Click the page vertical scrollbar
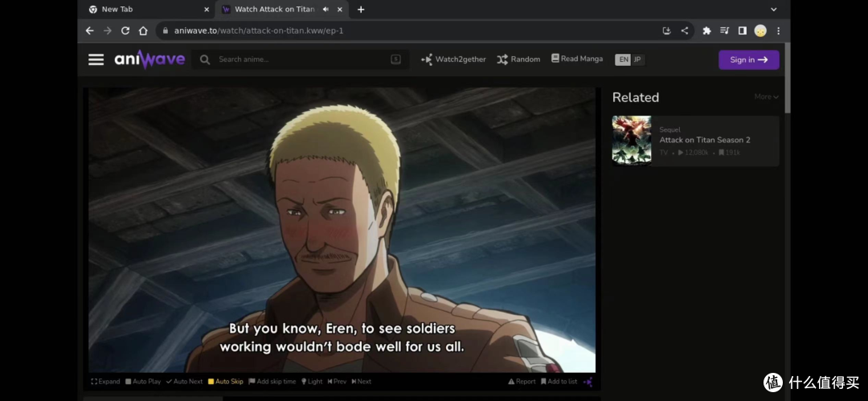Screen dimensions: 868x401 coord(788,77)
